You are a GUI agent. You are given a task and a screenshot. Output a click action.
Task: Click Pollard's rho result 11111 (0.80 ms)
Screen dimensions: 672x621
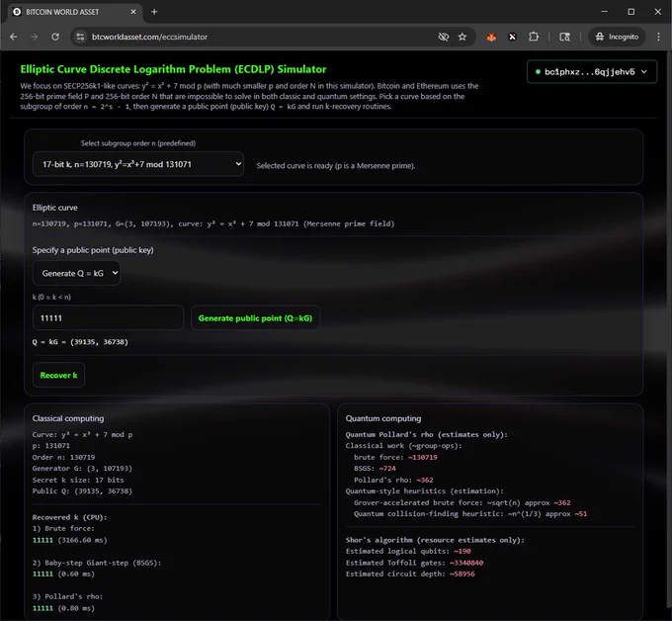click(x=63, y=608)
